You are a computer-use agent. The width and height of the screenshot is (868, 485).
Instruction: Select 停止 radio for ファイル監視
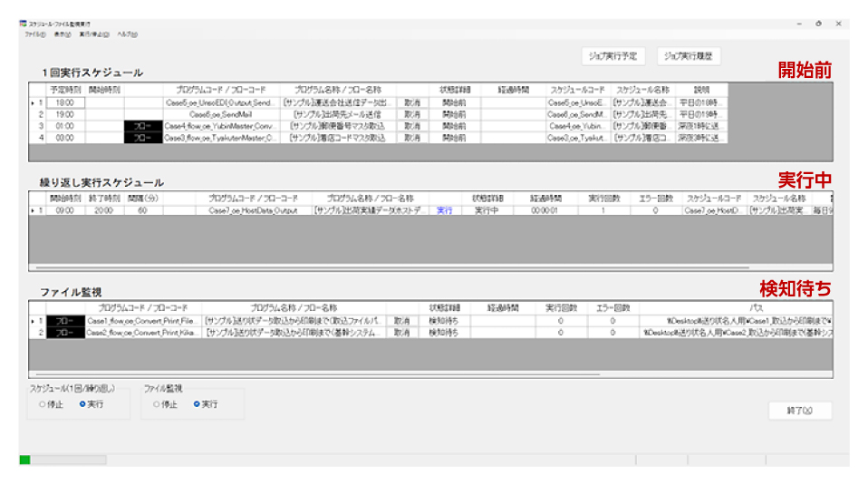(157, 404)
